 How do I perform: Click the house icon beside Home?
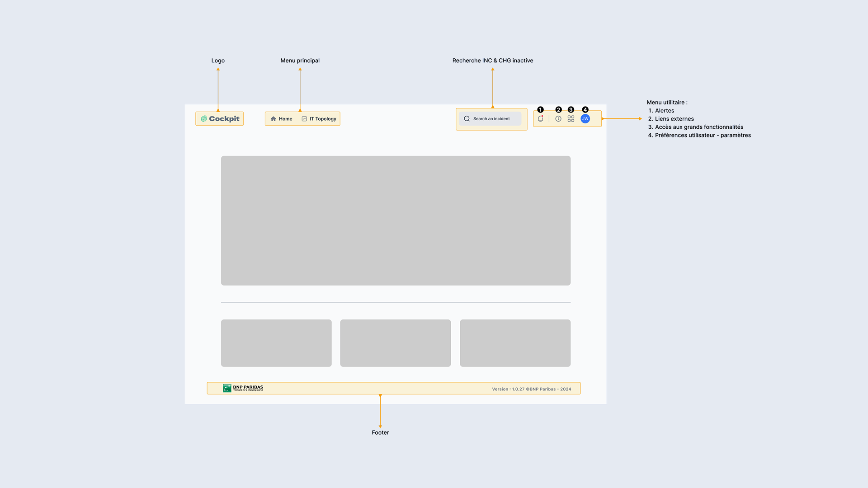(x=273, y=119)
